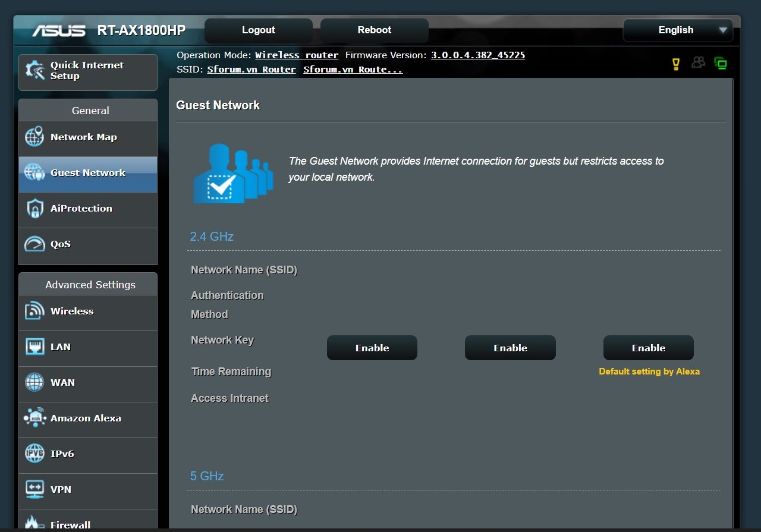Viewport: 761px width, 532px height.
Task: Click the Authentication Method label
Action: click(227, 305)
